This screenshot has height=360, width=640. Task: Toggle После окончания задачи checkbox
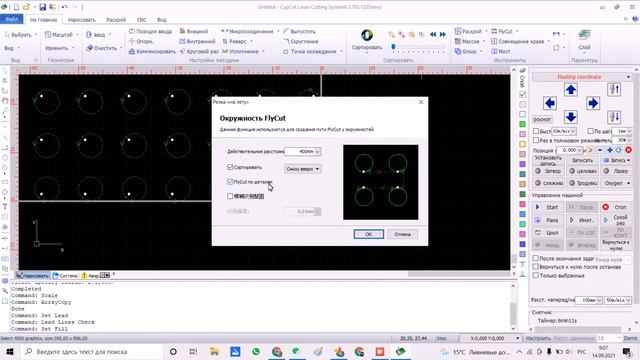[x=536, y=258]
